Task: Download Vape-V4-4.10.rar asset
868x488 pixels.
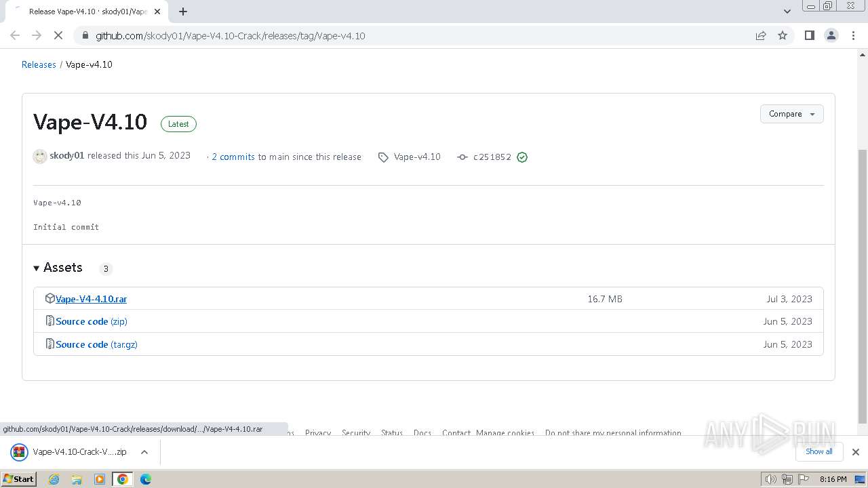Action: [91, 299]
